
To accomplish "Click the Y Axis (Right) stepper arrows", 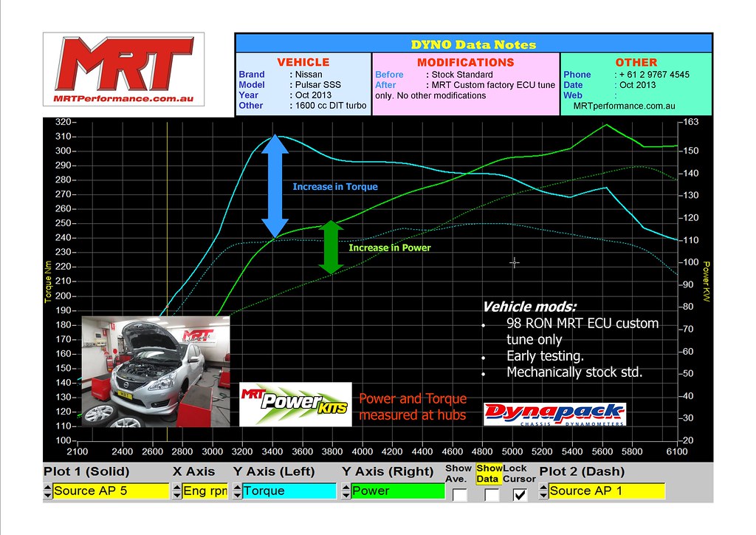I will pyautogui.click(x=346, y=491).
